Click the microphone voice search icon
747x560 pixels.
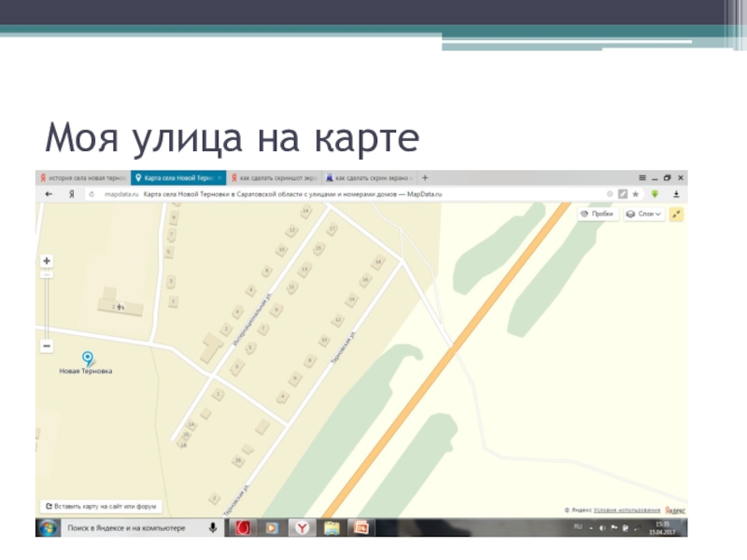tap(213, 528)
